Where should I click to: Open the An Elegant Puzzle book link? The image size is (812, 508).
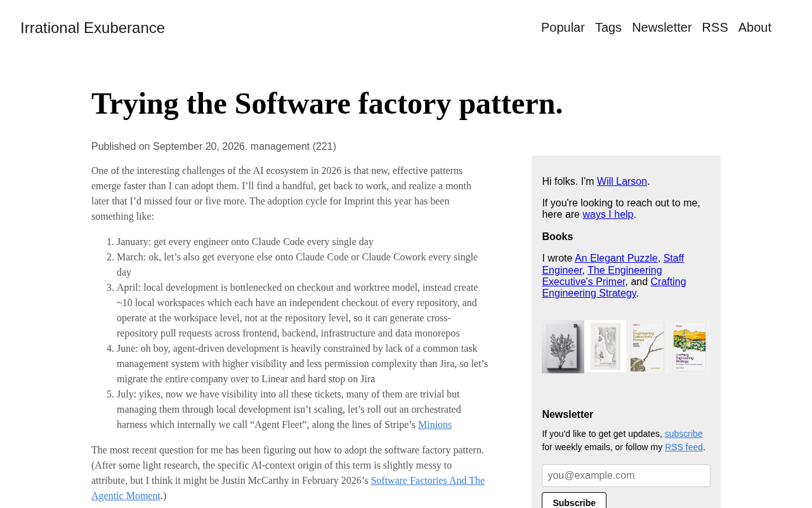616,258
